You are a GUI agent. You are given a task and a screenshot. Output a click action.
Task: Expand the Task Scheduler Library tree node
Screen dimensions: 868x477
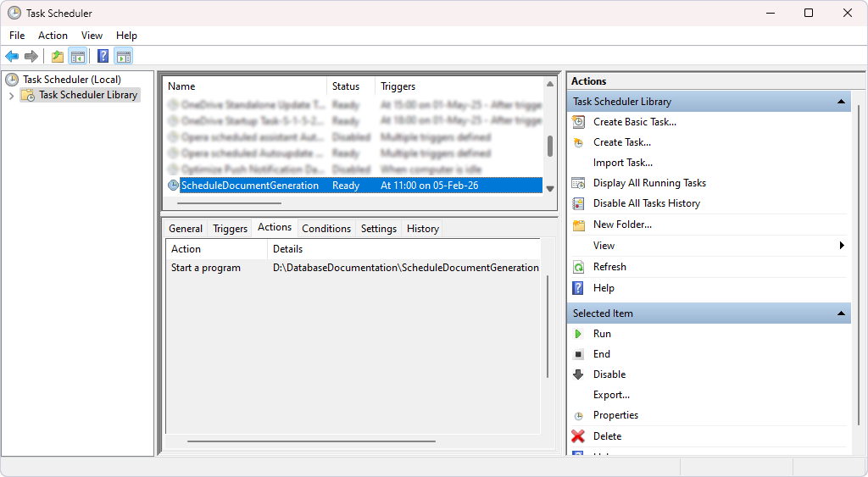11,96
